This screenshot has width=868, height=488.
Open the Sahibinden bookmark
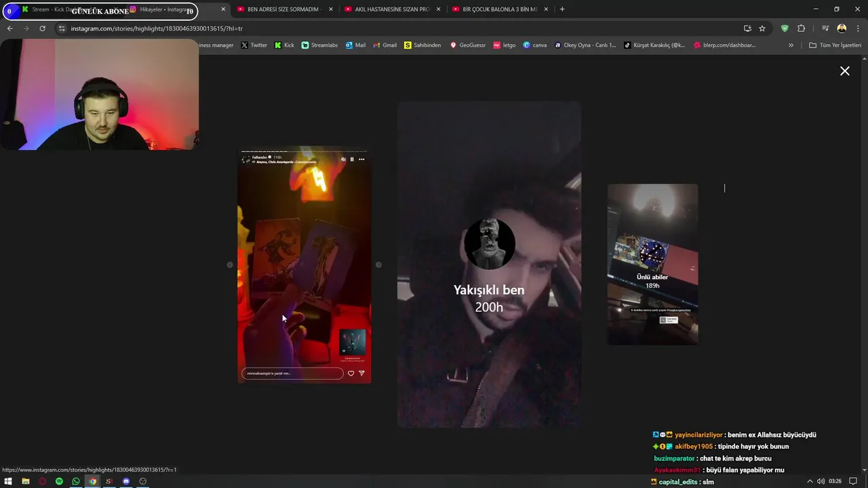422,45
